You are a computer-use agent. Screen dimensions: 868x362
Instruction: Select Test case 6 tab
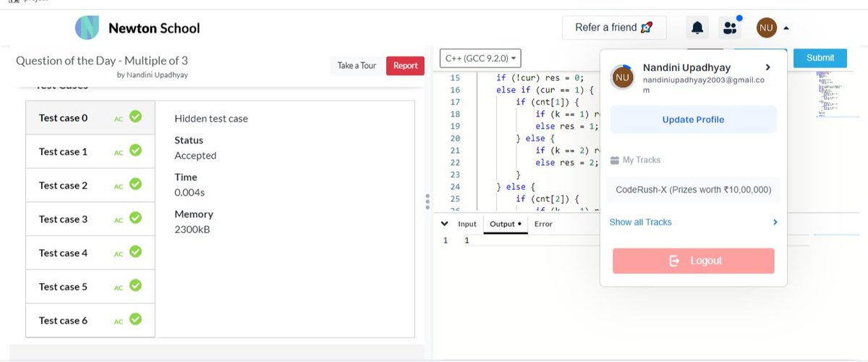(x=90, y=320)
